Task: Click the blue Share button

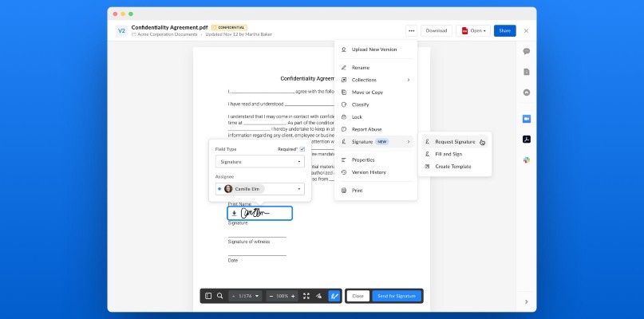Action: 505,31
